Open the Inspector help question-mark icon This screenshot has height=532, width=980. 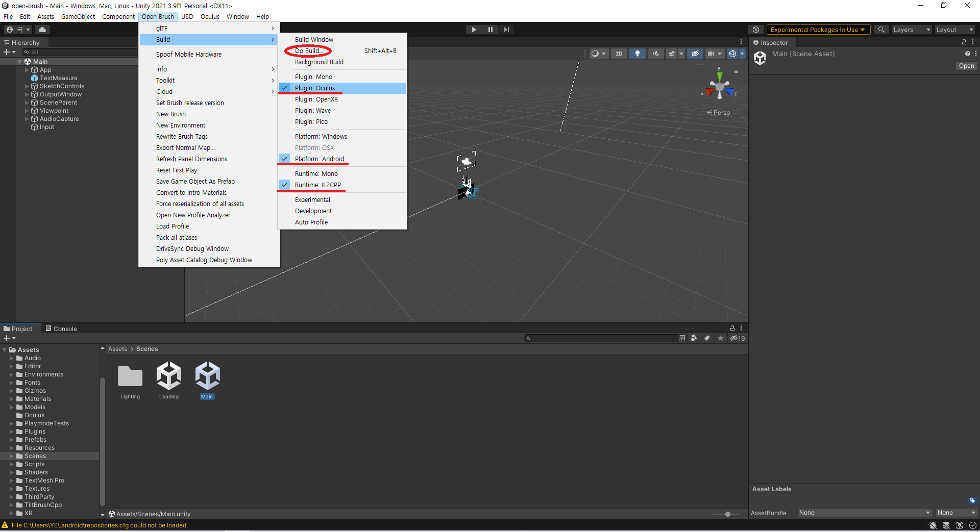[x=967, y=54]
